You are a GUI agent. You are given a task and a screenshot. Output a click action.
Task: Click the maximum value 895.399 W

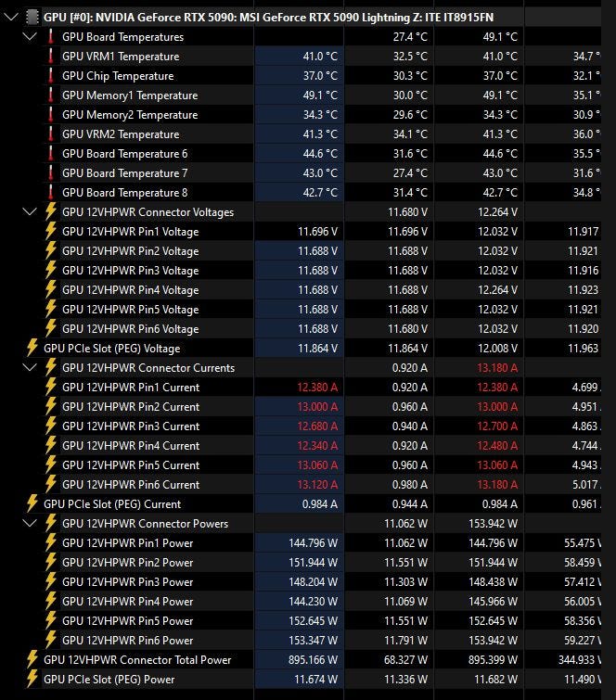(x=493, y=660)
